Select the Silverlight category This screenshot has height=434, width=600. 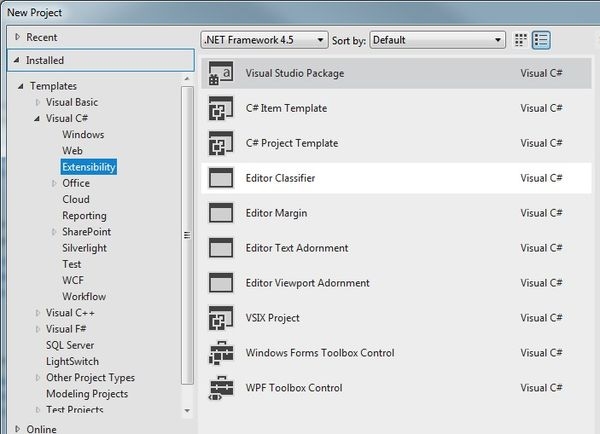click(84, 248)
